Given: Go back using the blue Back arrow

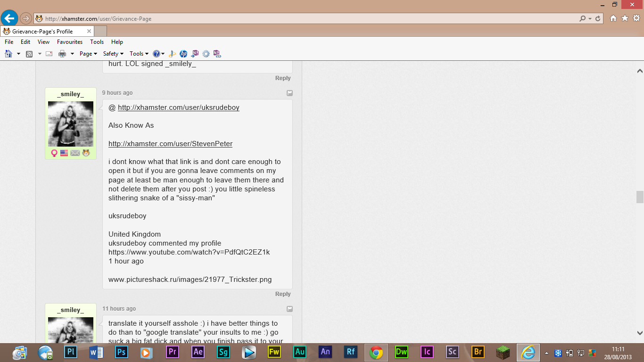Looking at the screenshot, I should (9, 18).
